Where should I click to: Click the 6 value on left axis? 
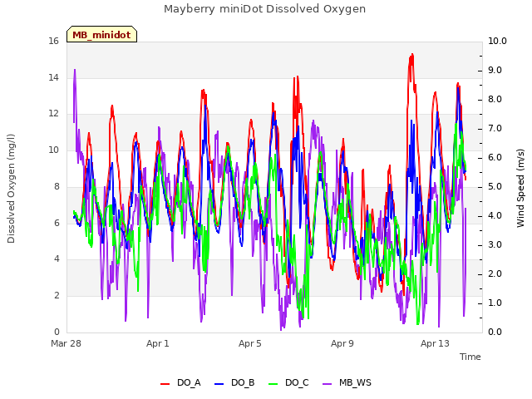click(x=57, y=223)
